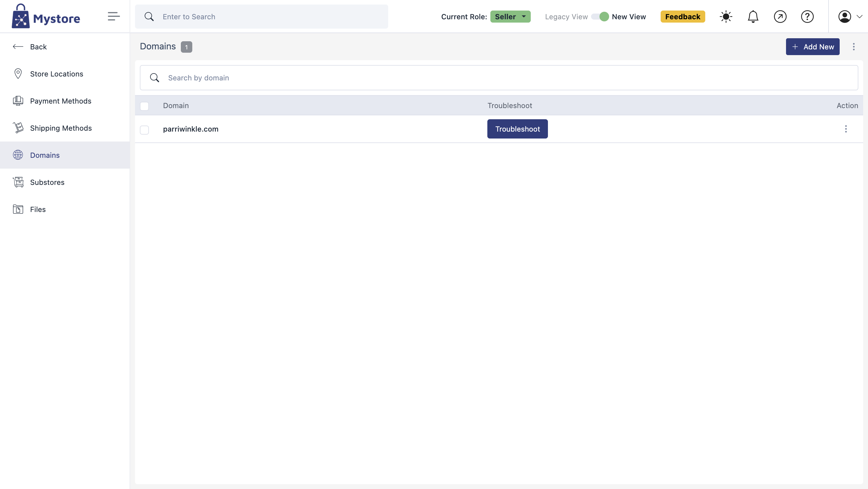
Task: Open Payment Methods section
Action: [x=65, y=101]
